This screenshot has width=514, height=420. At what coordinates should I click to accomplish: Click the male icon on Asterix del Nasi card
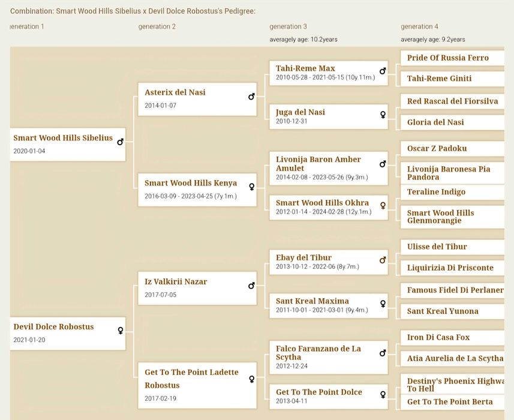coord(251,97)
